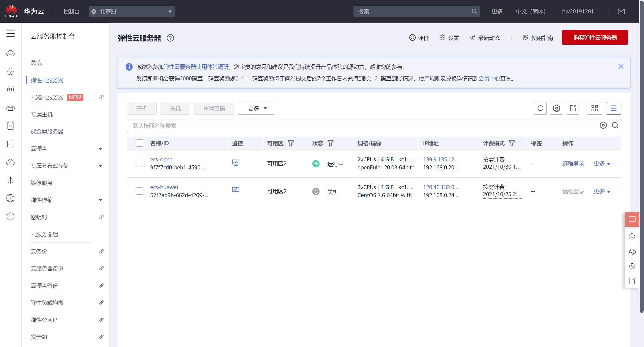Open 裸金属服务器 sidebar item
The width and height of the screenshot is (644, 347).
tap(47, 131)
